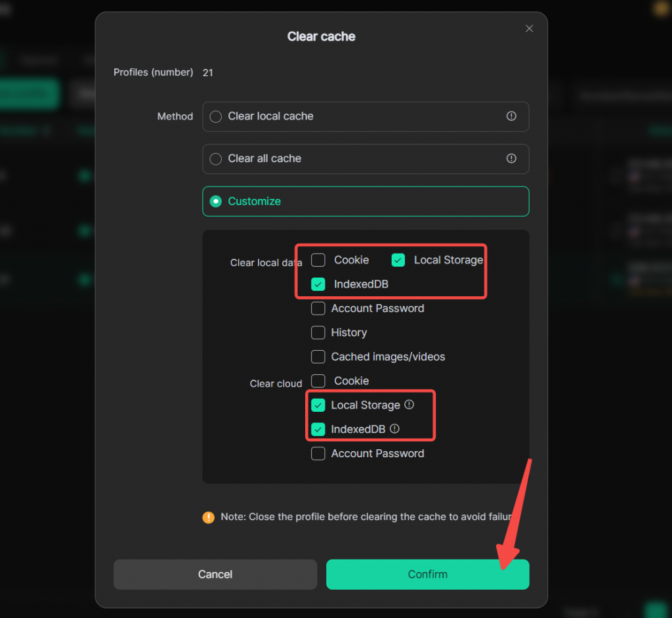672x618 pixels.
Task: Click info icon next to cloud Local Storage
Action: coord(409,405)
